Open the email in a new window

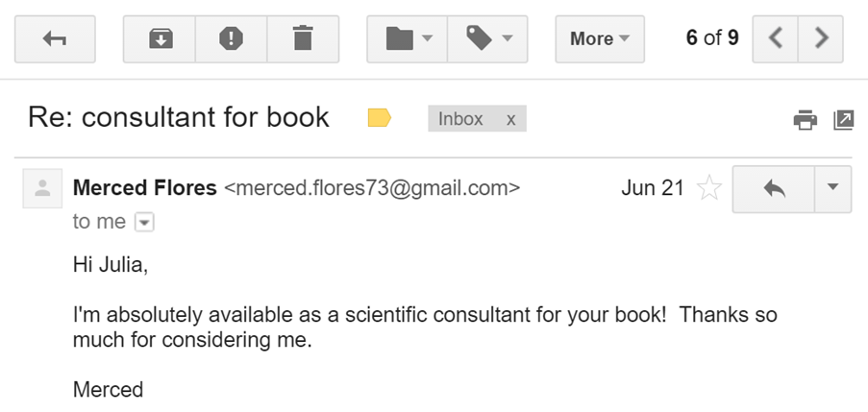click(x=843, y=120)
